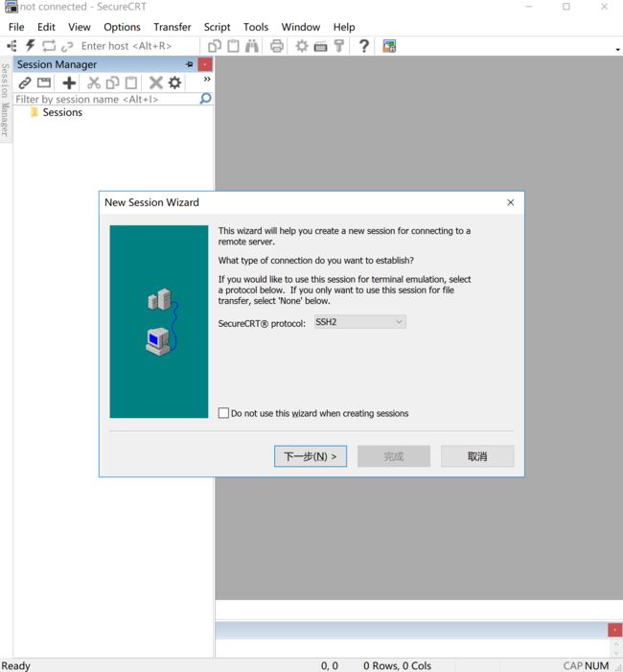Pin the Session Manager panel
This screenshot has width=623, height=672.
point(189,64)
